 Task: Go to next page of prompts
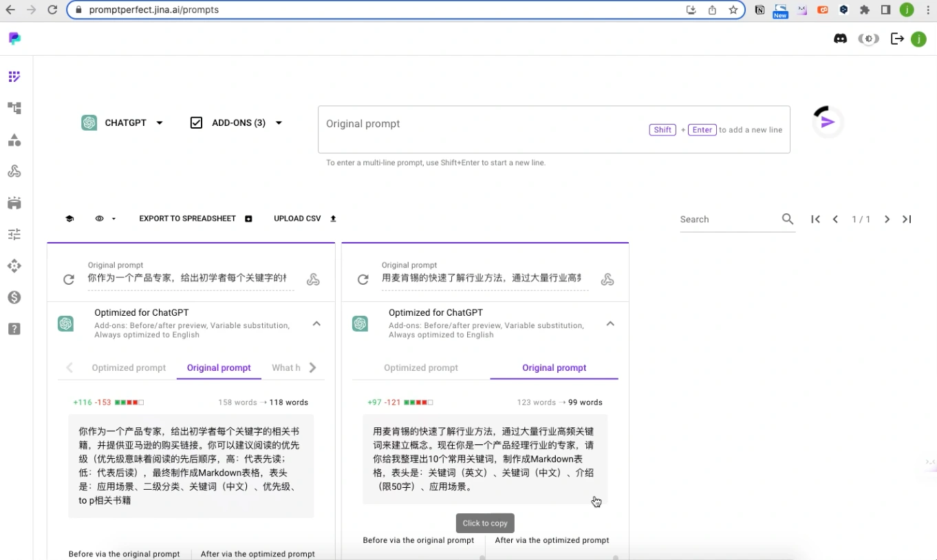(887, 219)
